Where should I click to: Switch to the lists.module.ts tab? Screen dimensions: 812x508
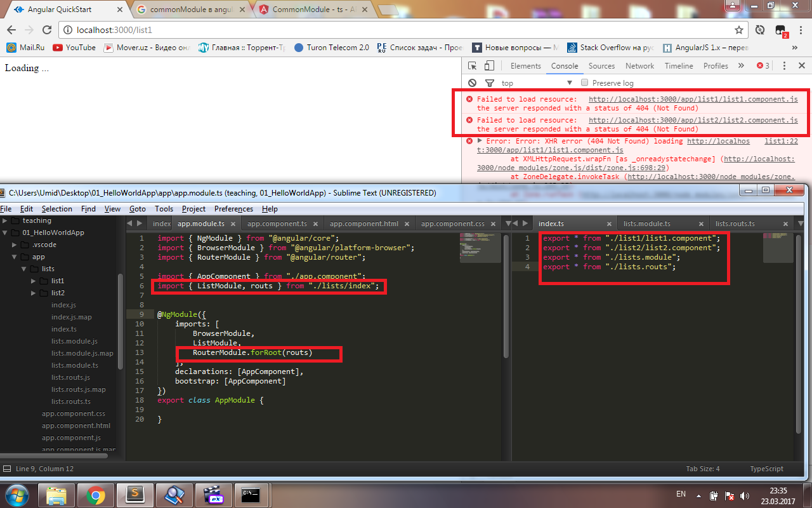click(x=646, y=224)
